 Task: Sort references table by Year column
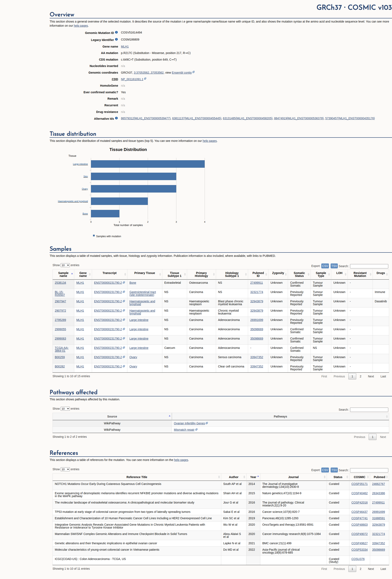[x=253, y=477]
